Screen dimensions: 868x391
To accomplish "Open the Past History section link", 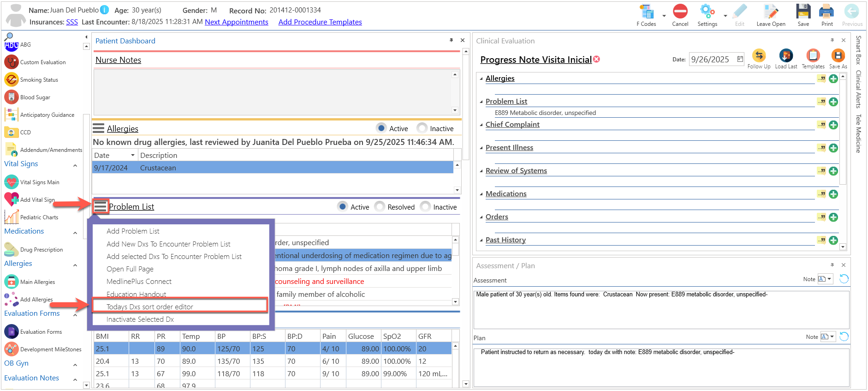I will (x=505, y=240).
